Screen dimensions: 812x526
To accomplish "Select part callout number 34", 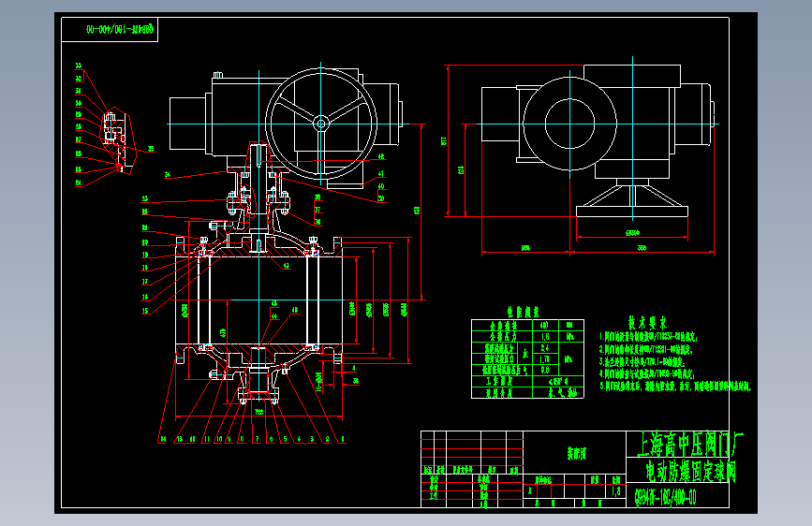I will tap(168, 175).
